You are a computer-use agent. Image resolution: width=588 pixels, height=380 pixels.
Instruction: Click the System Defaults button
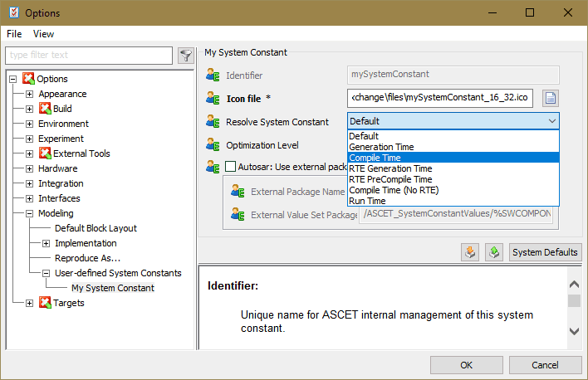pos(546,252)
